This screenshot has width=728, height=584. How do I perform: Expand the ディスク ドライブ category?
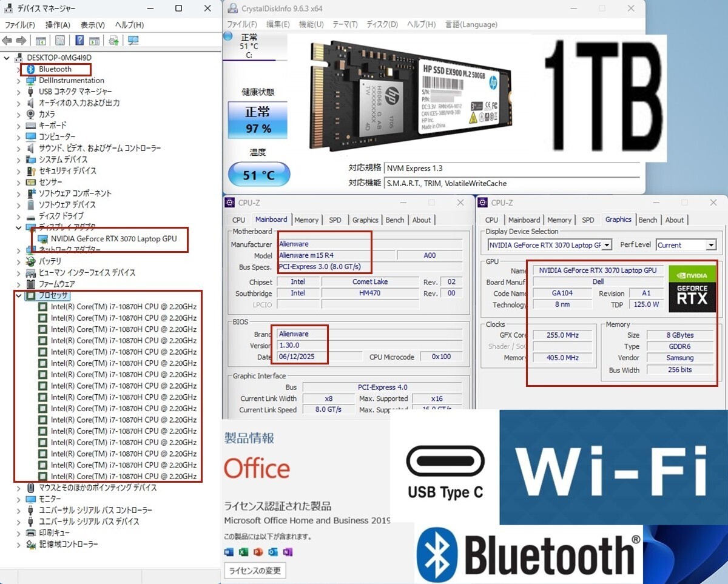pos(18,216)
